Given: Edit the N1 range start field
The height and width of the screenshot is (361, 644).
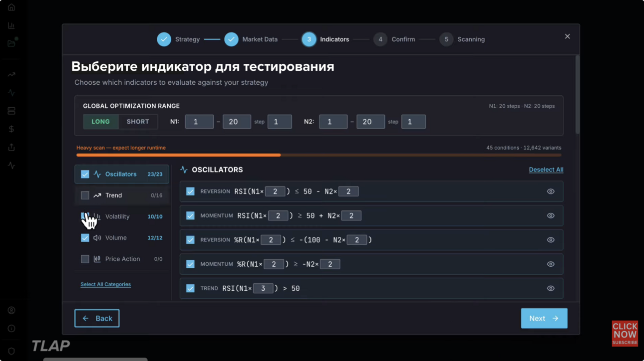Looking at the screenshot, I should pyautogui.click(x=199, y=122).
